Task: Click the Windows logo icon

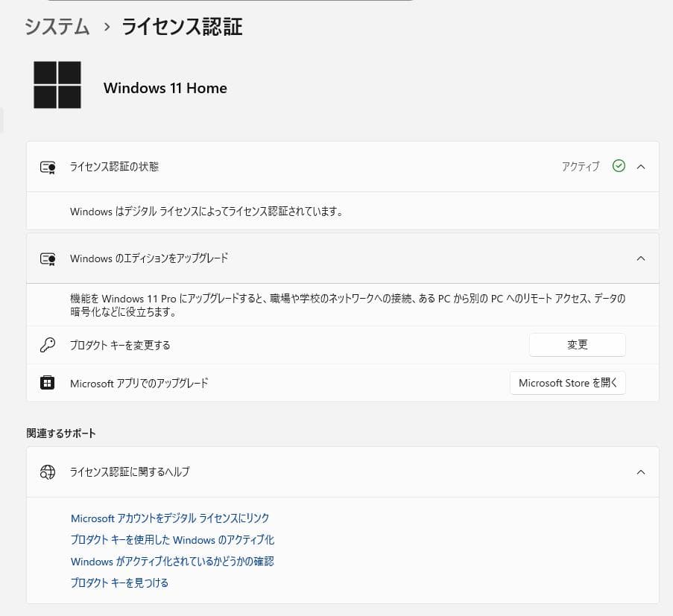Action: (x=57, y=85)
